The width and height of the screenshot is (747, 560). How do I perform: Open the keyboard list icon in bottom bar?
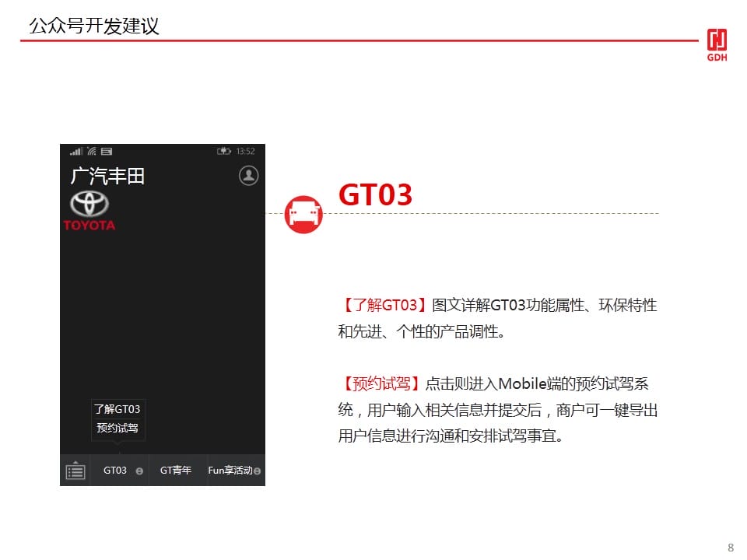click(x=75, y=471)
